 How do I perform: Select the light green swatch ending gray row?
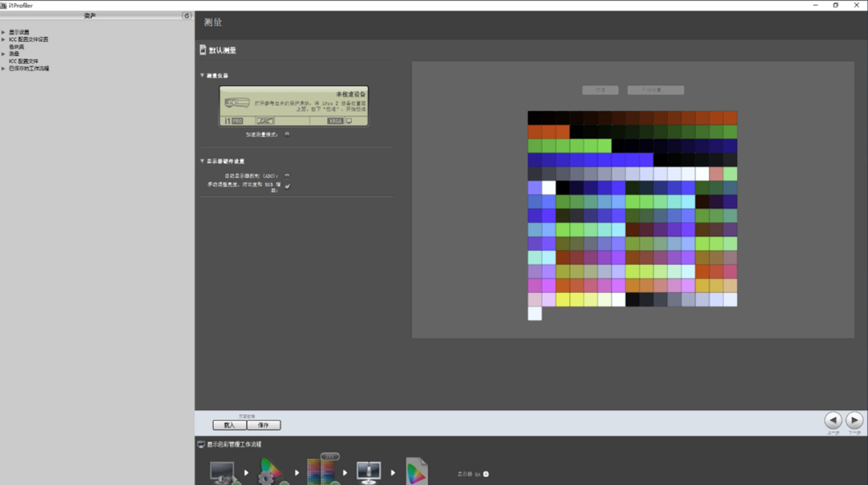point(730,174)
